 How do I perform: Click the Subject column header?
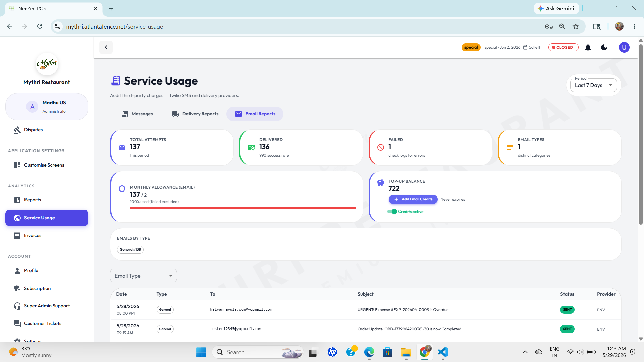pyautogui.click(x=365, y=294)
